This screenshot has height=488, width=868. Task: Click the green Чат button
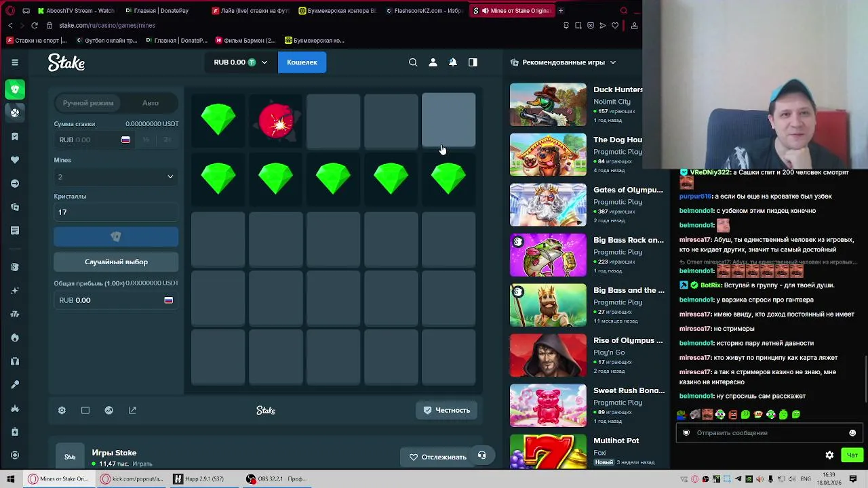pos(852,455)
